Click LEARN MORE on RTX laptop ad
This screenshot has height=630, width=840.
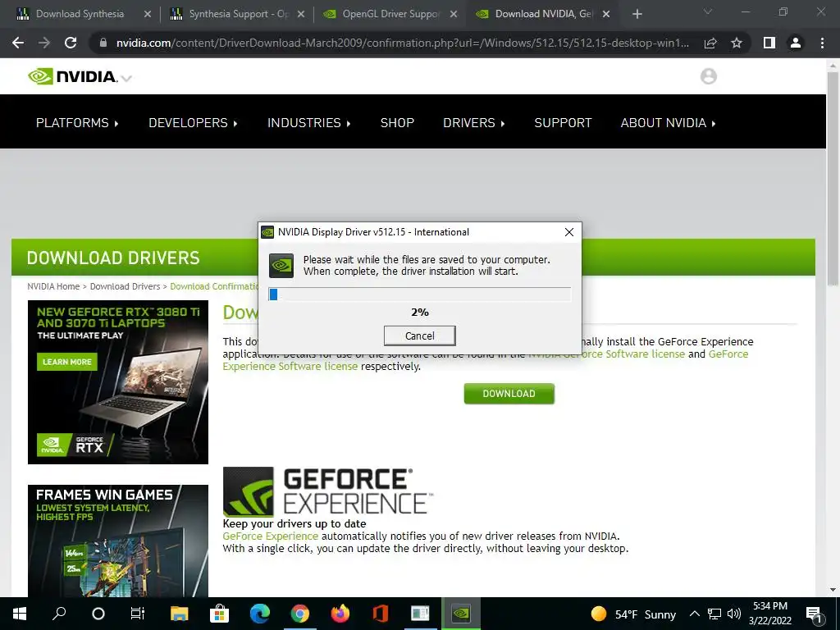click(67, 362)
